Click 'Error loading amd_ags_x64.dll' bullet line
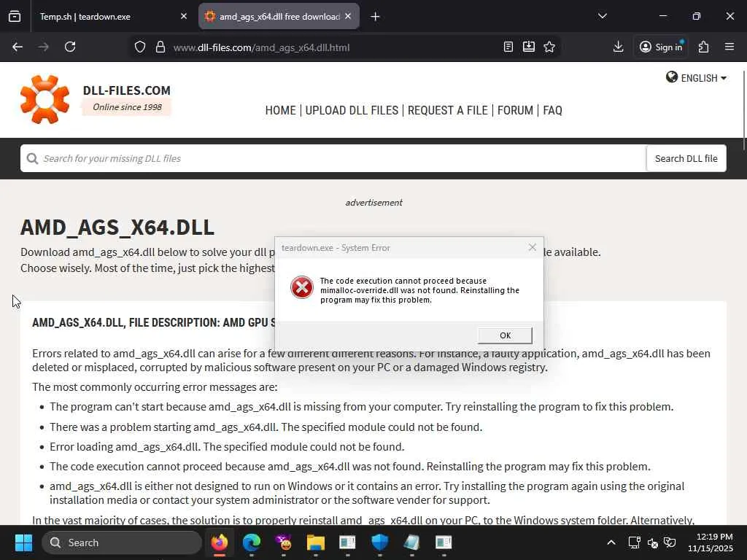 tap(227, 447)
